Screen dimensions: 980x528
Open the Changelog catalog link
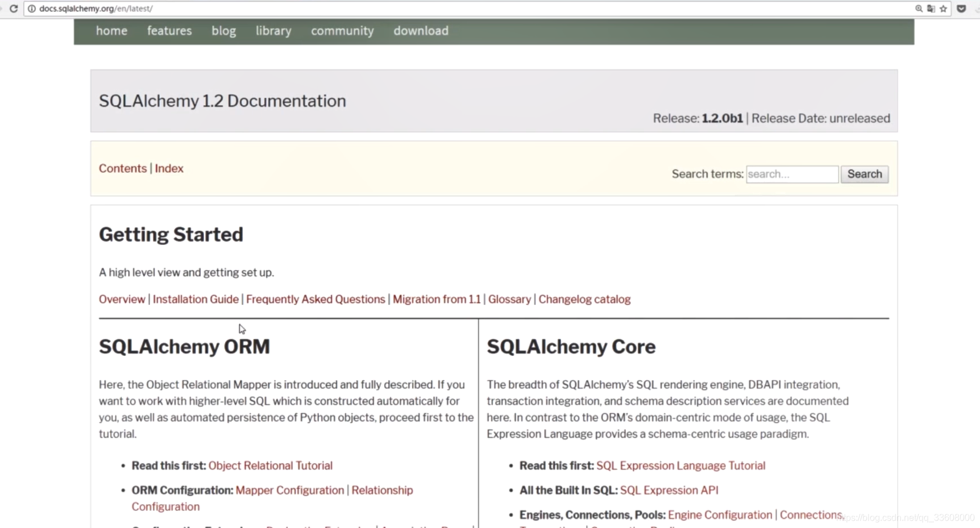click(x=584, y=299)
